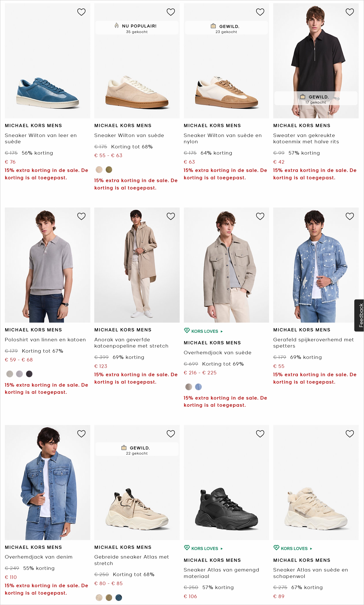
Task: Add suède Wilton sneaker to wishlist
Action: click(171, 12)
